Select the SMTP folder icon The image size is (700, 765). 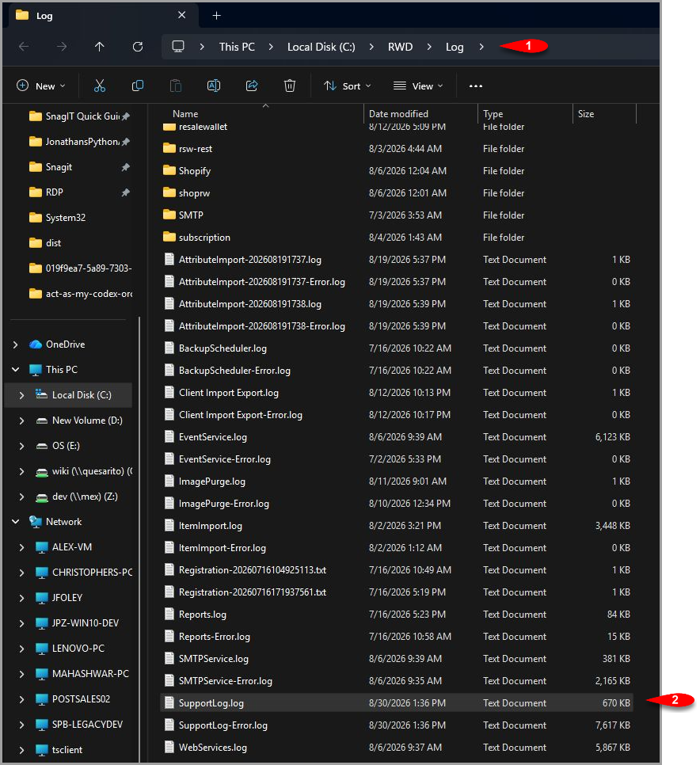click(169, 215)
